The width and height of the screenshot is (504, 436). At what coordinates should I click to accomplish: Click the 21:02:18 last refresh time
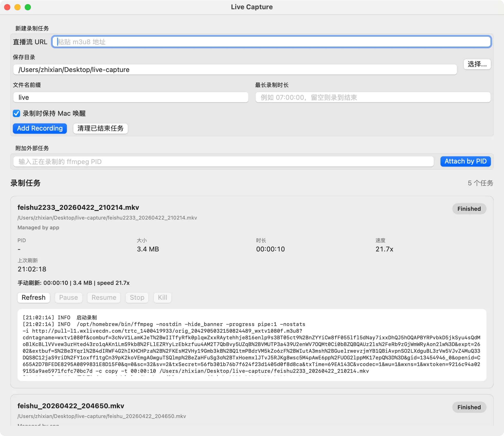pos(32,269)
